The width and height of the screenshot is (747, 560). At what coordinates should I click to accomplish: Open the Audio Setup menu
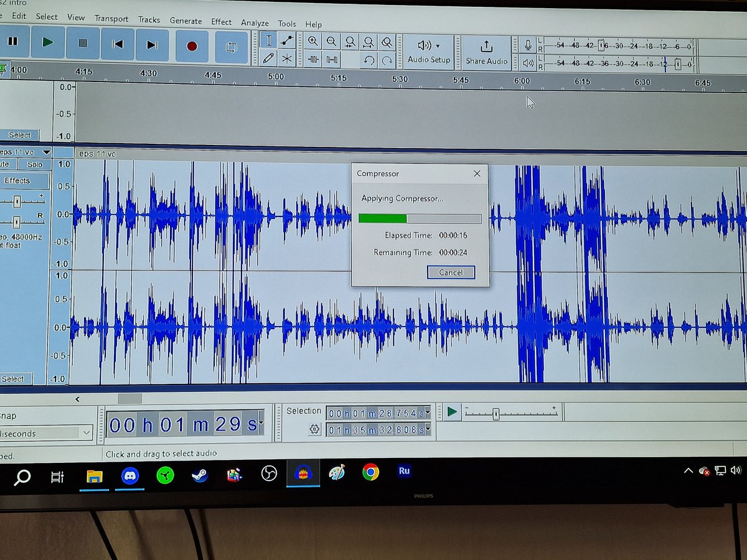click(x=429, y=52)
